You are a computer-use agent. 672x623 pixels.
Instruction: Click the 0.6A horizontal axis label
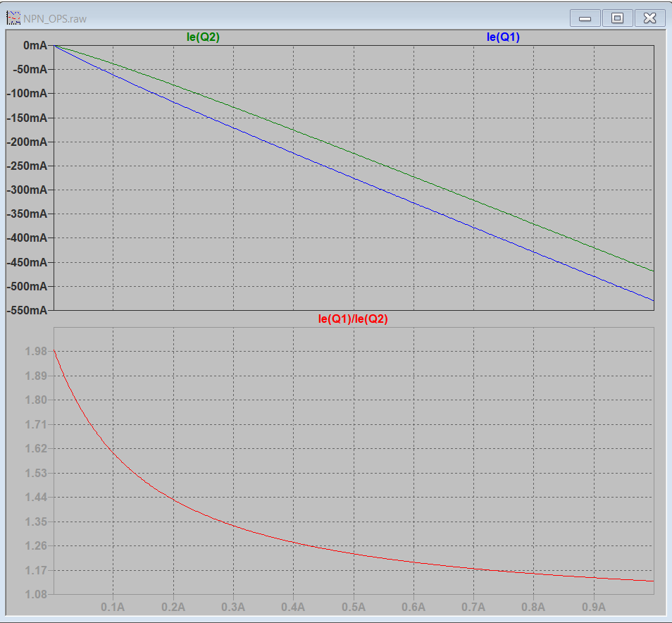(x=413, y=607)
